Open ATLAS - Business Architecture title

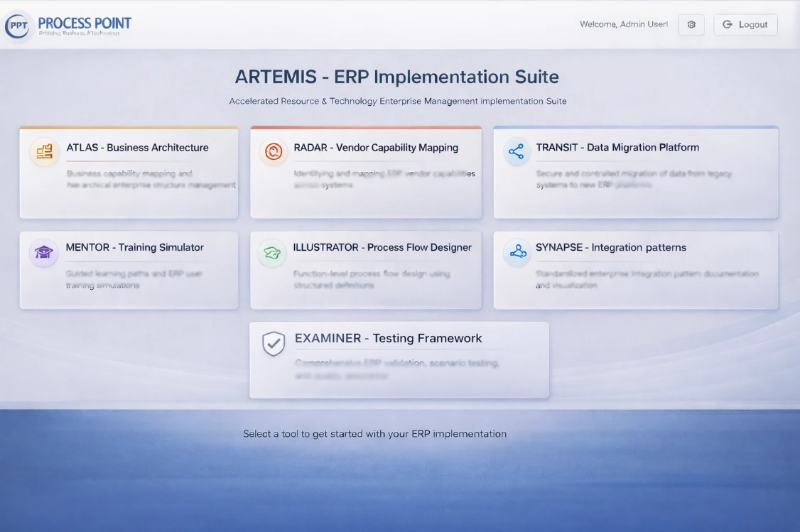[137, 148]
